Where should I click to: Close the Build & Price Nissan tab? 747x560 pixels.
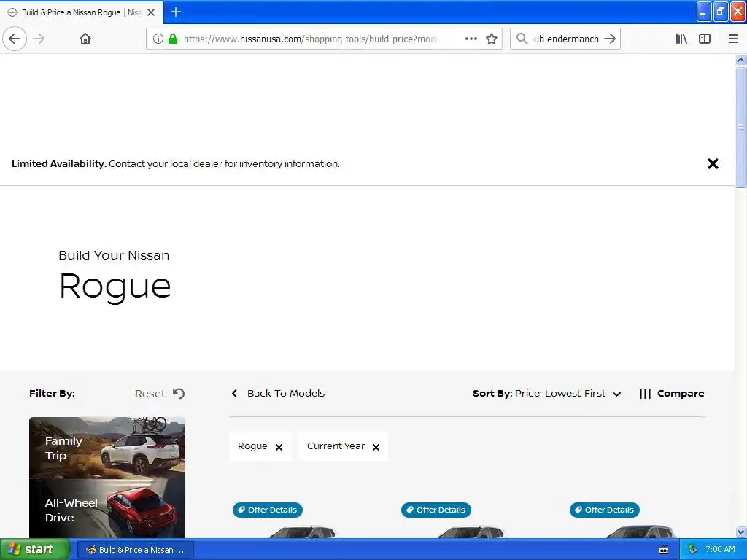point(151,12)
